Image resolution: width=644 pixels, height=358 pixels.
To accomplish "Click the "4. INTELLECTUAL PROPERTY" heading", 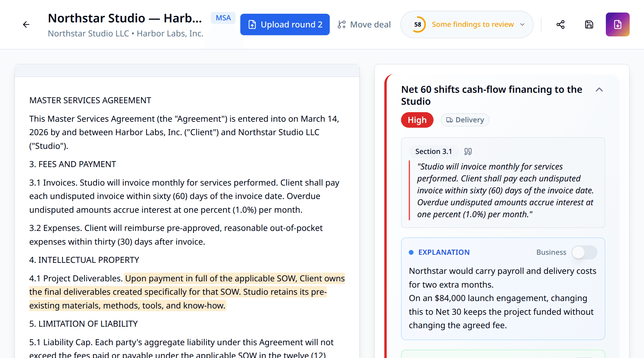I will click(x=84, y=260).
